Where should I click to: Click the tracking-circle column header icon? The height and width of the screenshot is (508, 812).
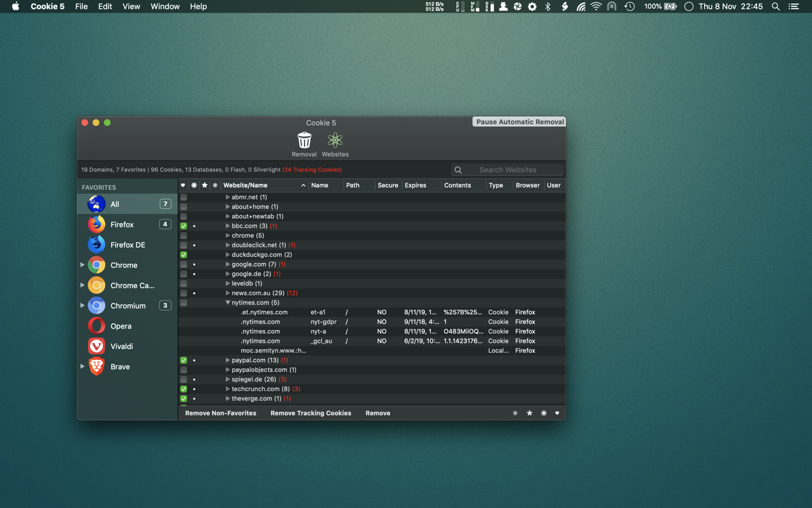click(x=194, y=185)
